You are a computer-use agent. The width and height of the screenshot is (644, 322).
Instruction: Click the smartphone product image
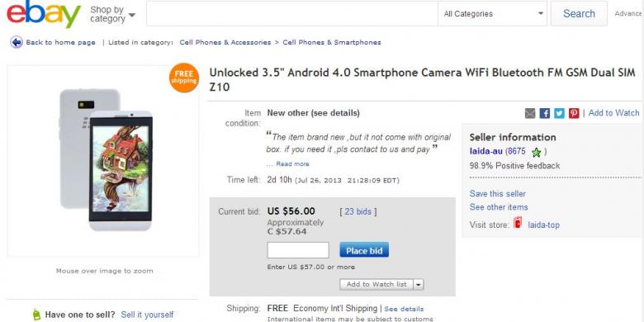coord(107,160)
